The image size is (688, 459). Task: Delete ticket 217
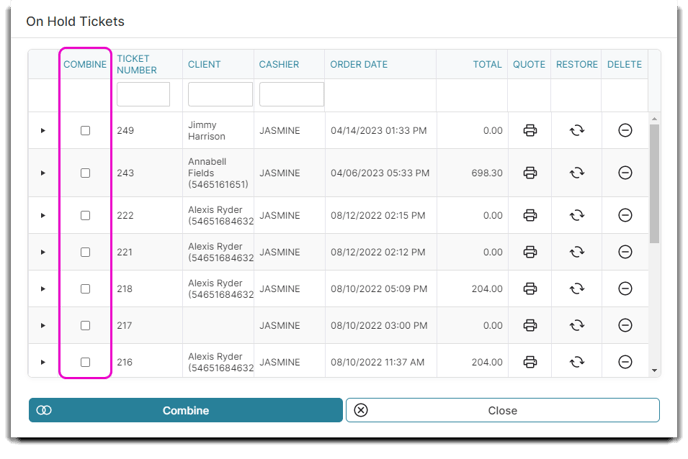[625, 325]
